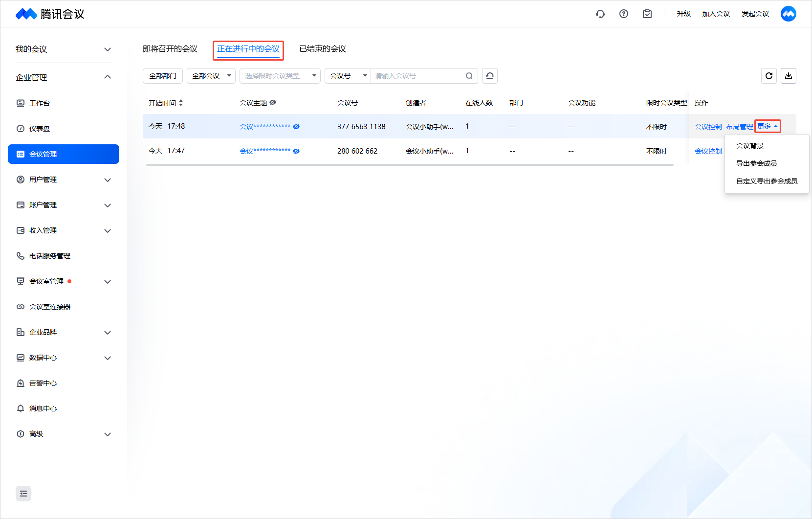This screenshot has width=812, height=519.
Task: Click meeting number 377 6563 1138
Action: (x=361, y=127)
